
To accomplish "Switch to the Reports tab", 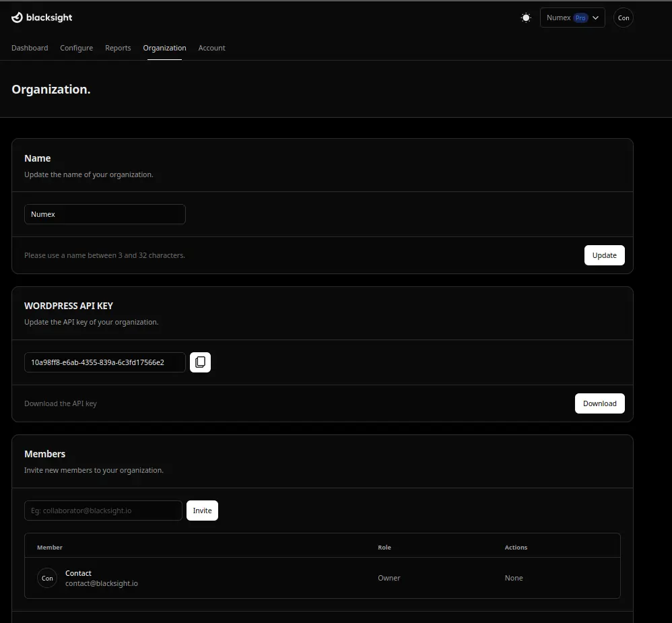I will tap(118, 48).
